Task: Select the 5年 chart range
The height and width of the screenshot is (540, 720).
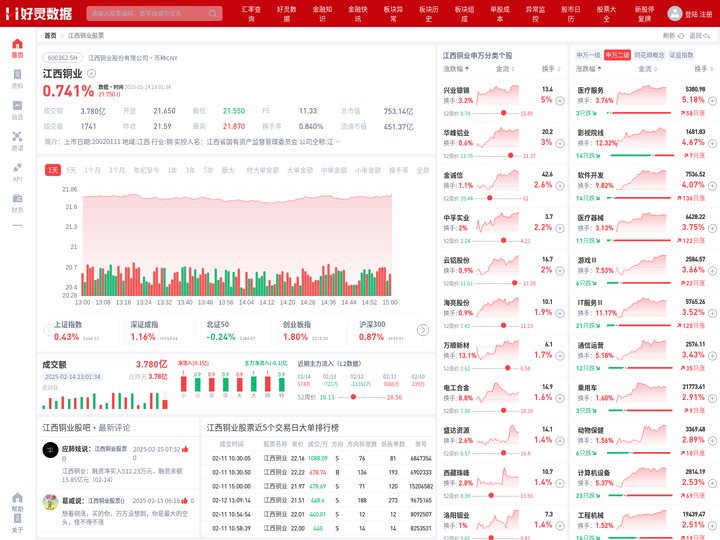Action: point(208,170)
